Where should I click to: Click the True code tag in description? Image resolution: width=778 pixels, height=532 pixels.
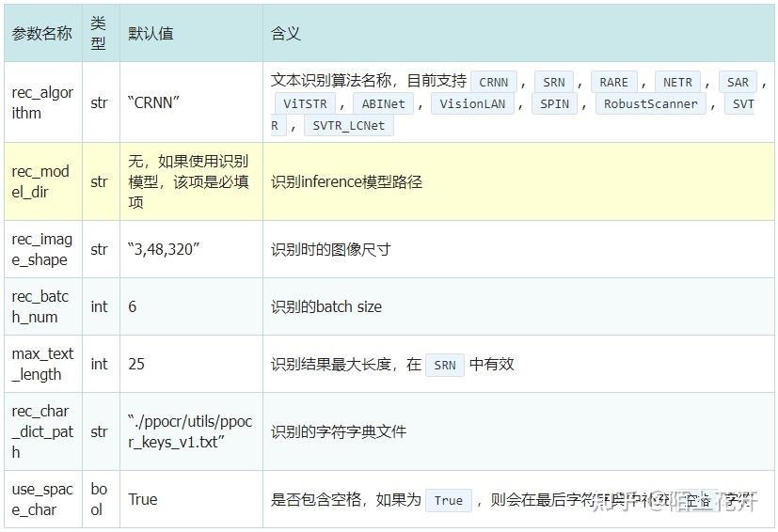(449, 501)
